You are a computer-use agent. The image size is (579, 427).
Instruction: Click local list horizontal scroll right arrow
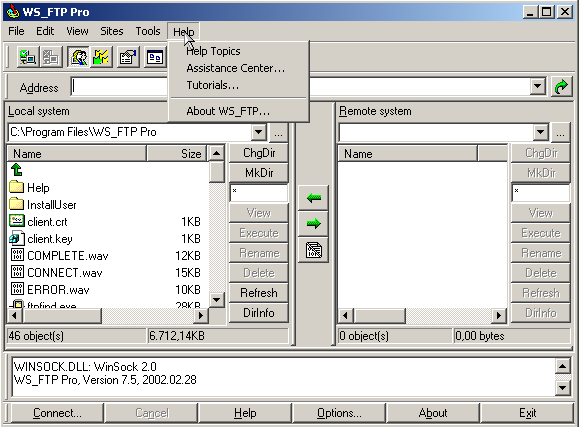(x=201, y=315)
